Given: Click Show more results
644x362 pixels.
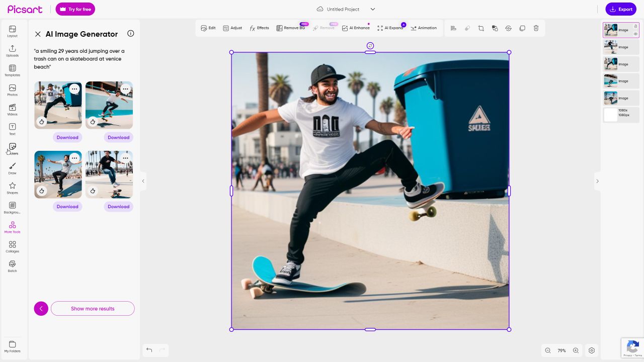Looking at the screenshot, I should click(x=93, y=309).
